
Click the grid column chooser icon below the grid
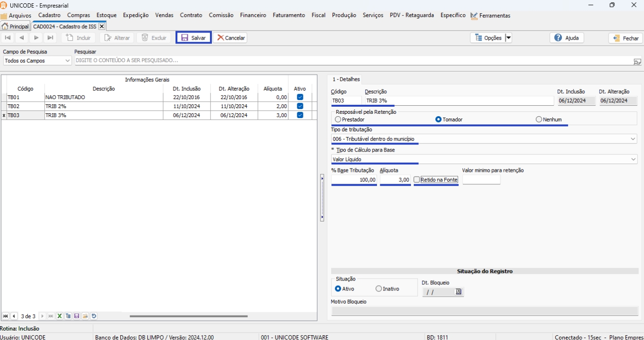pos(68,316)
